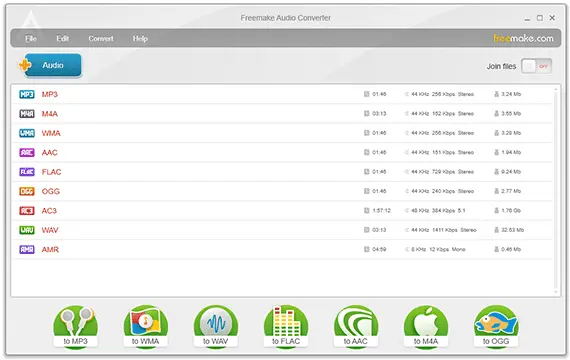
Task: Click 48 KHz 384 Kbps 5.1 text
Action: pyautogui.click(x=438, y=211)
